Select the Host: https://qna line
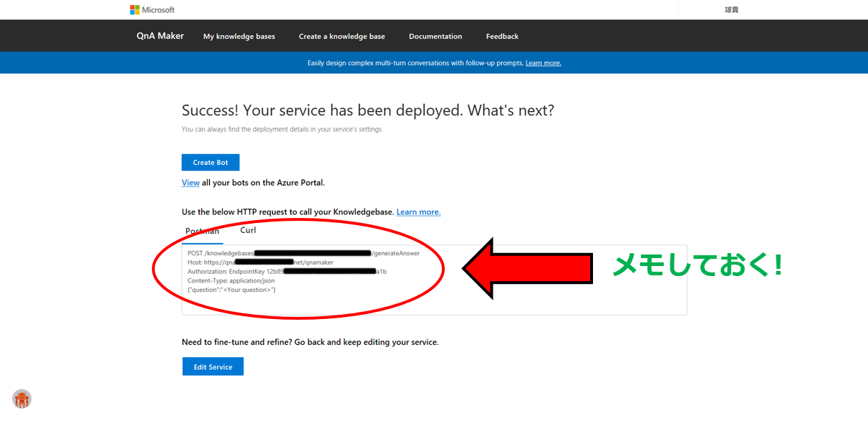Image resolution: width=868 pixels, height=423 pixels. [x=261, y=262]
